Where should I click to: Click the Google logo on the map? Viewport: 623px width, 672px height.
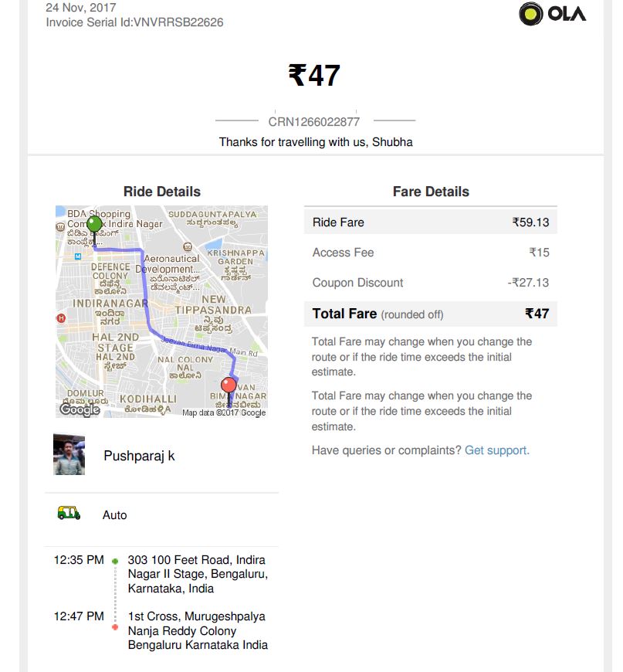pos(80,409)
